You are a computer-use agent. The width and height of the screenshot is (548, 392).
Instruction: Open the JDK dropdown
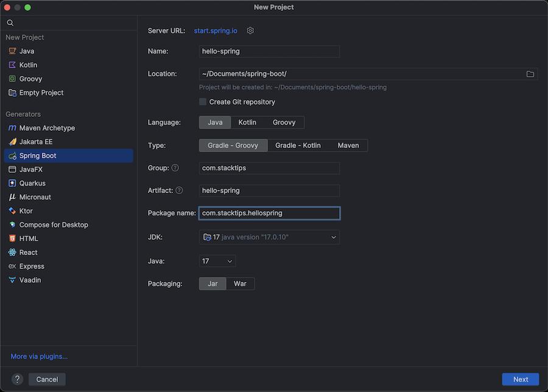click(x=269, y=237)
